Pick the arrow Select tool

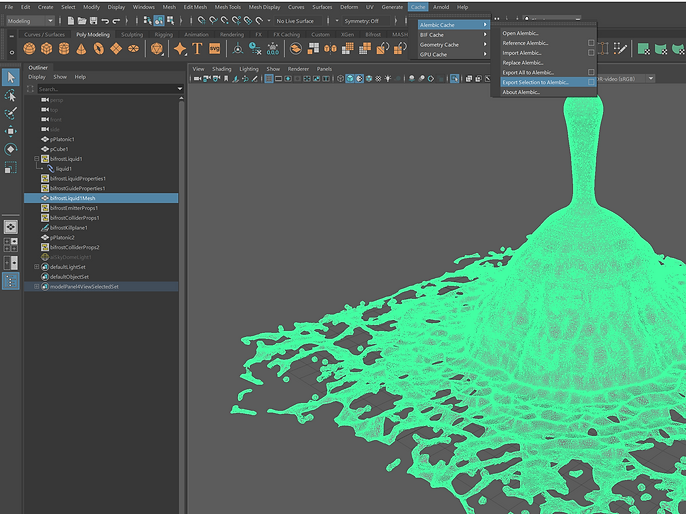(x=10, y=77)
